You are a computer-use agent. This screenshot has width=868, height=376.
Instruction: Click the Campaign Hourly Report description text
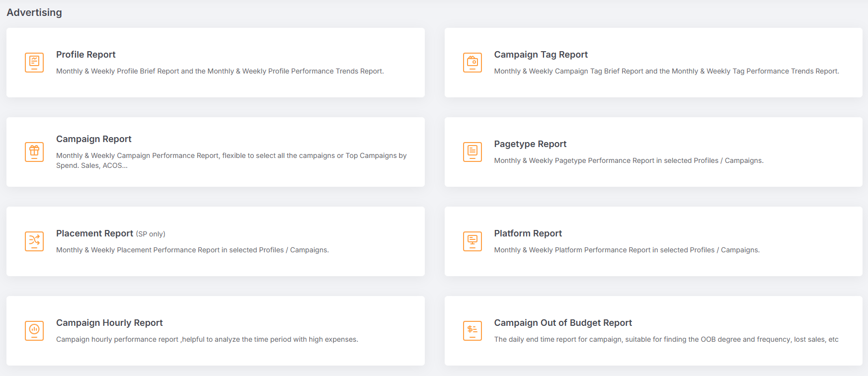(207, 339)
